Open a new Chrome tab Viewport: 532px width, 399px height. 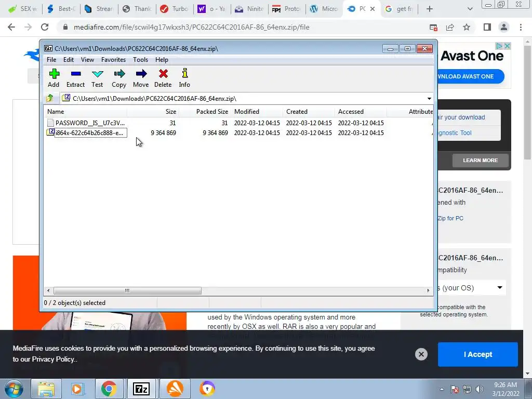pos(430,9)
